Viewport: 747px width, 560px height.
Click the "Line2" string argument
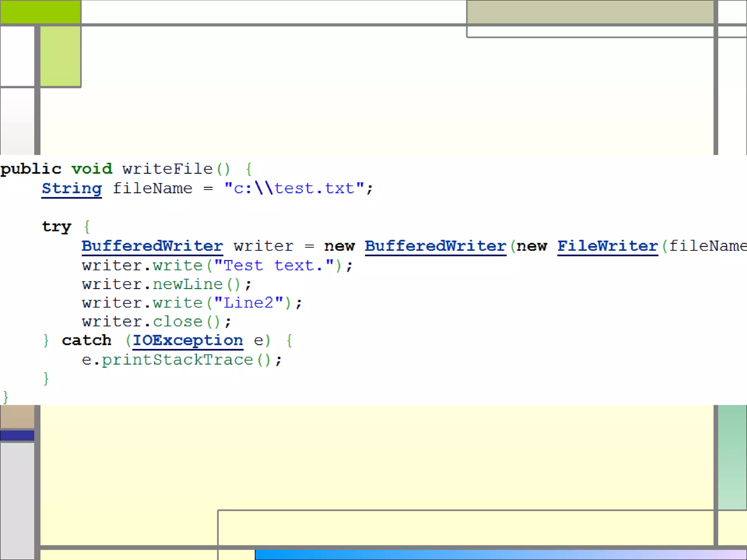248,303
